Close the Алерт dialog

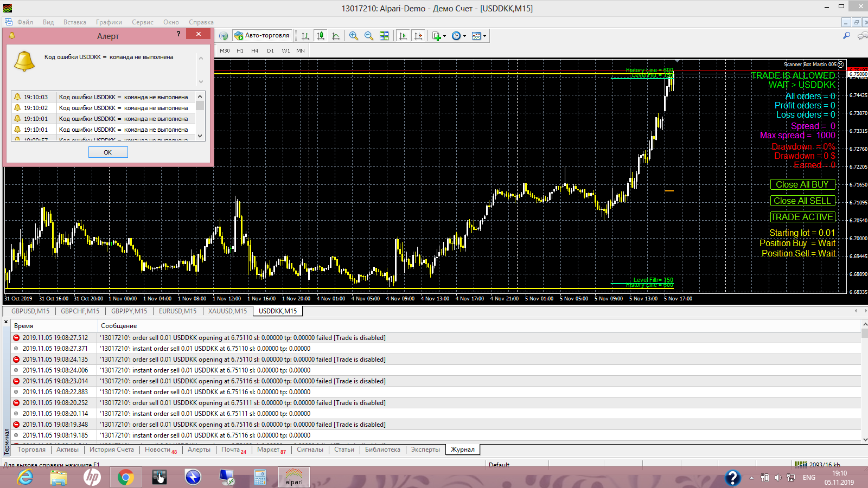click(199, 34)
